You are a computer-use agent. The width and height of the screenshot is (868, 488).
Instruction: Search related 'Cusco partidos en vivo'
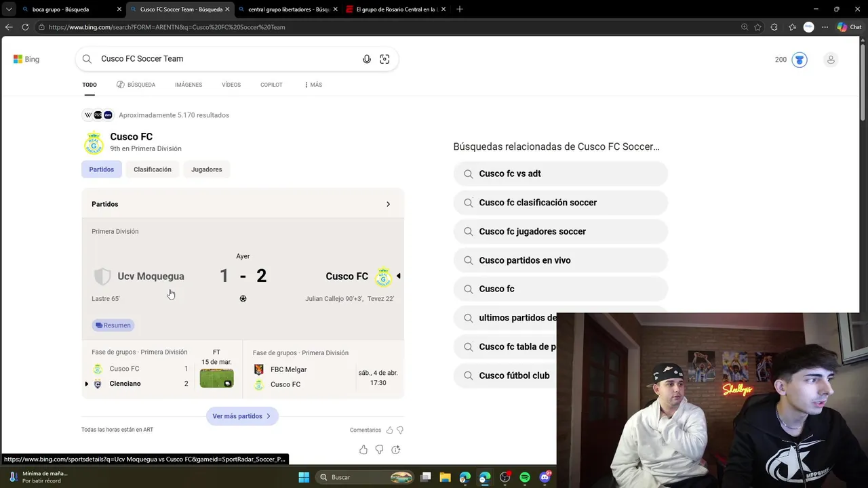[x=561, y=260]
